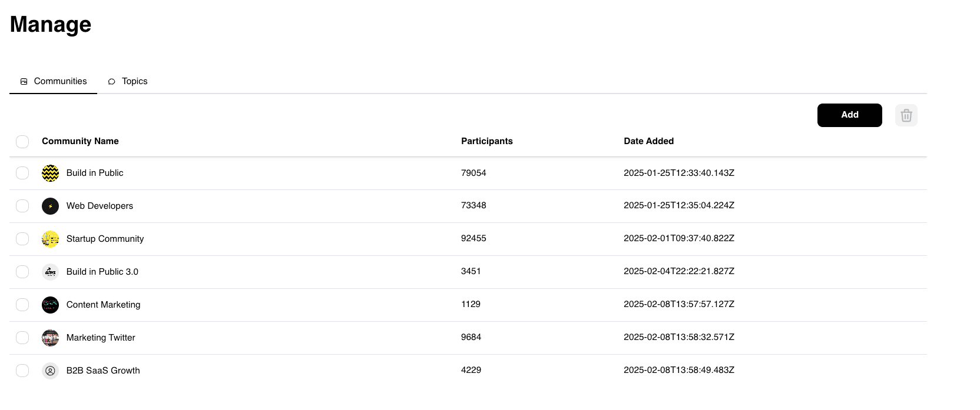Click participants value 1129

click(471, 304)
